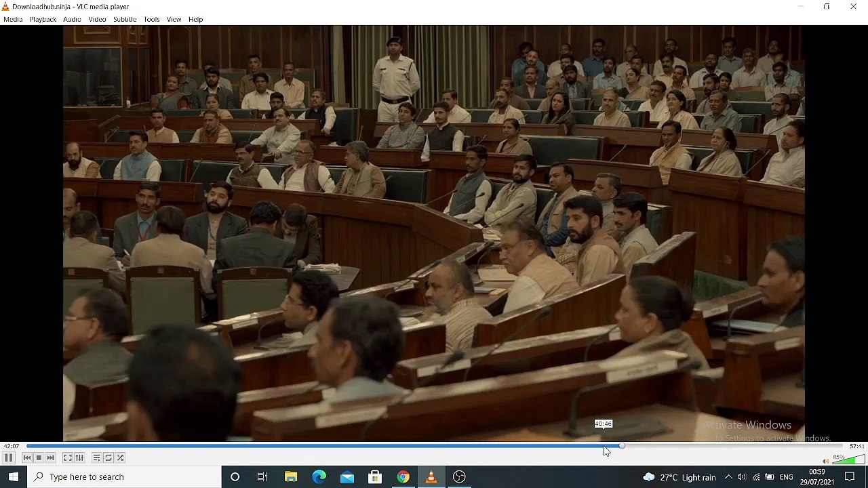868x488 pixels.
Task: Stop the video playback
Action: [x=39, y=458]
